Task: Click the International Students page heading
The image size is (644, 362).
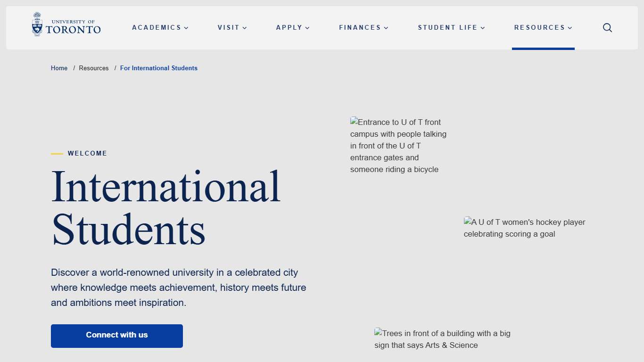Action: tap(166, 206)
